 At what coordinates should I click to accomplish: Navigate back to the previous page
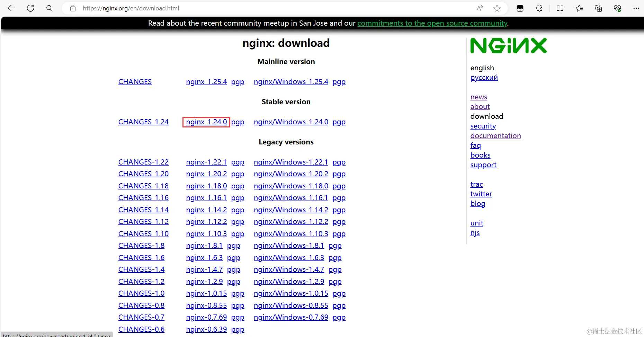pyautogui.click(x=11, y=8)
